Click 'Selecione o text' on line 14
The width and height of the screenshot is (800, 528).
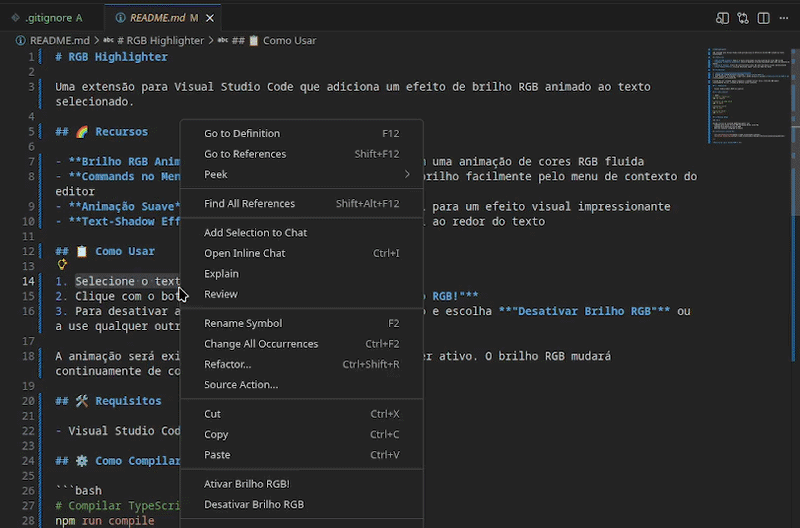pyautogui.click(x=128, y=281)
